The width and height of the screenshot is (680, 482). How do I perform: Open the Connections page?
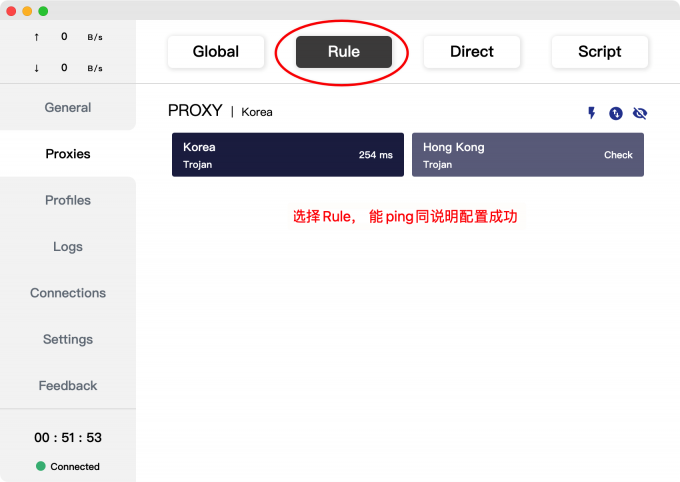click(x=68, y=293)
